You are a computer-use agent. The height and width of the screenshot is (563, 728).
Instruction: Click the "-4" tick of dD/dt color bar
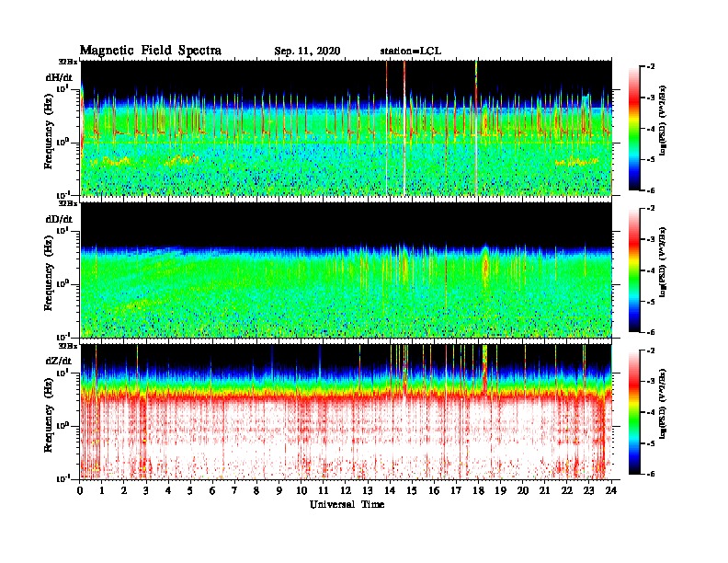[x=650, y=270]
